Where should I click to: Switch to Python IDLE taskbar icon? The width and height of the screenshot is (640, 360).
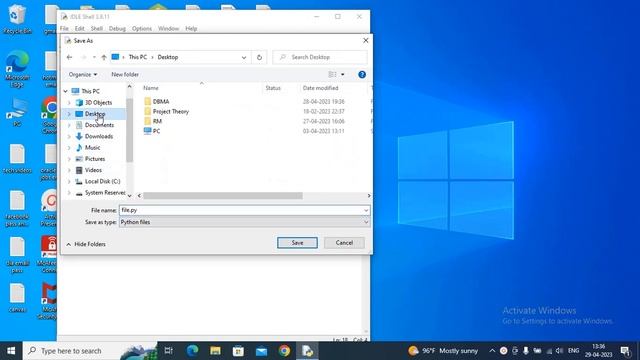coord(307,351)
